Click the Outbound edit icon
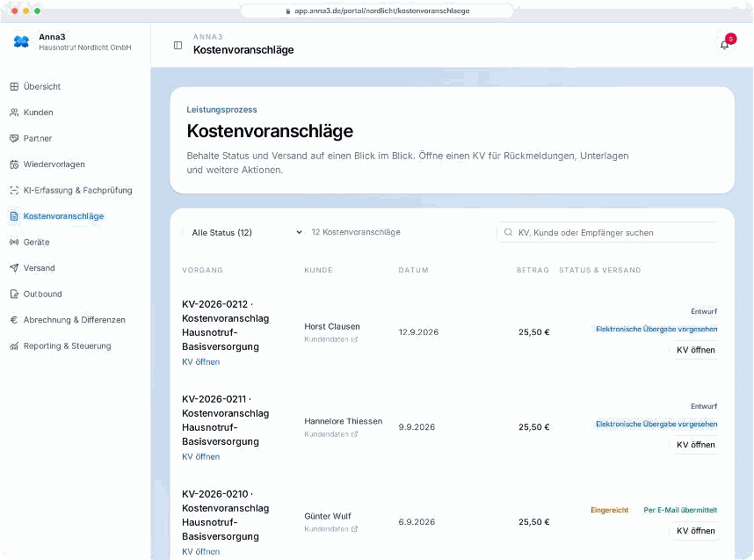The height and width of the screenshot is (560, 754). (x=14, y=294)
